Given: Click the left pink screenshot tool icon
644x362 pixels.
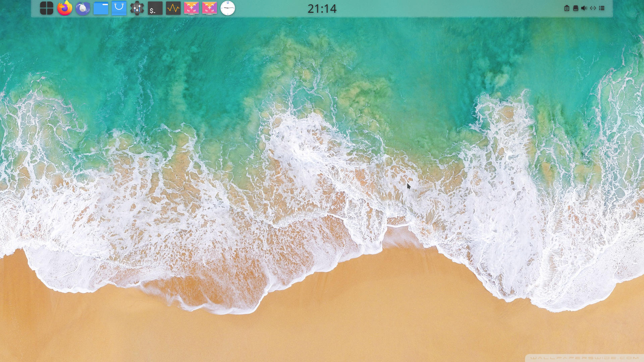Looking at the screenshot, I should (191, 8).
